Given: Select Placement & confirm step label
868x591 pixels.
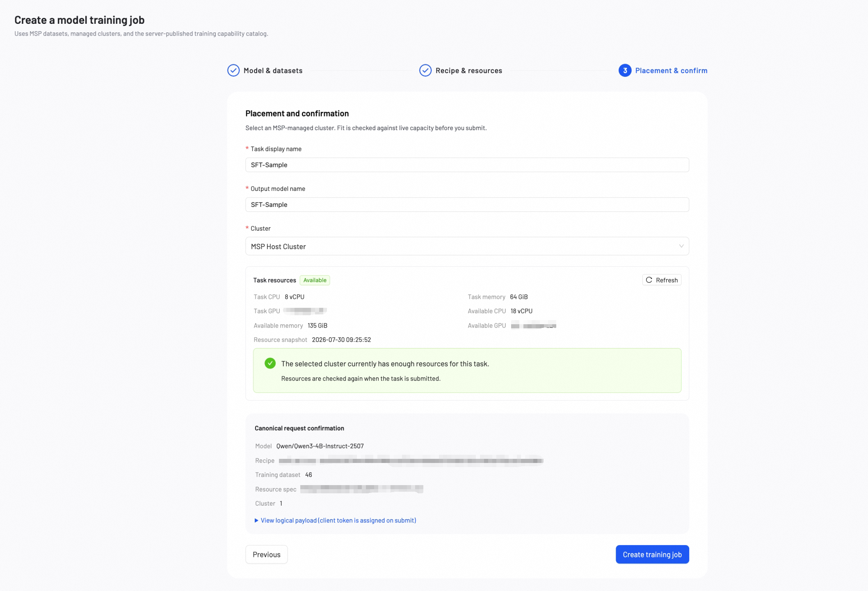Looking at the screenshot, I should [671, 71].
